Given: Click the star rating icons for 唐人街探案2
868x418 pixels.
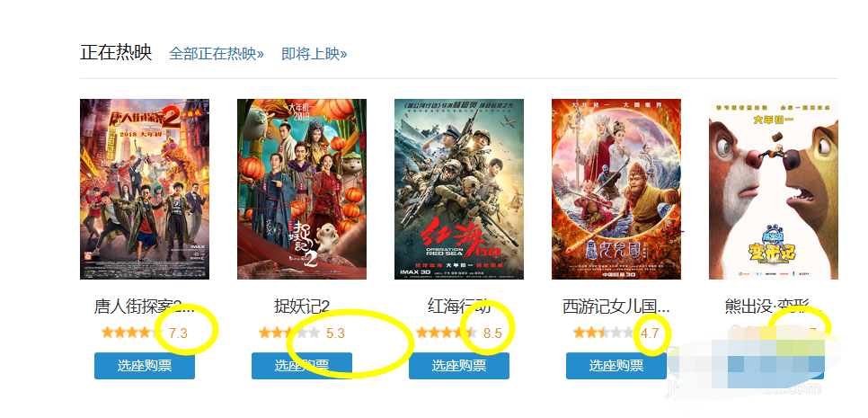Looking at the screenshot, I should pyautogui.click(x=132, y=333).
